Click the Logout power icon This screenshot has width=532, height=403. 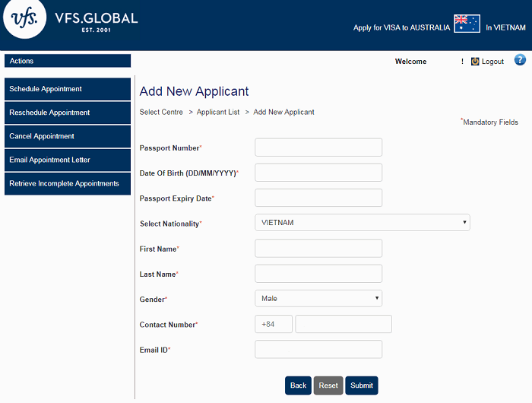coord(475,62)
